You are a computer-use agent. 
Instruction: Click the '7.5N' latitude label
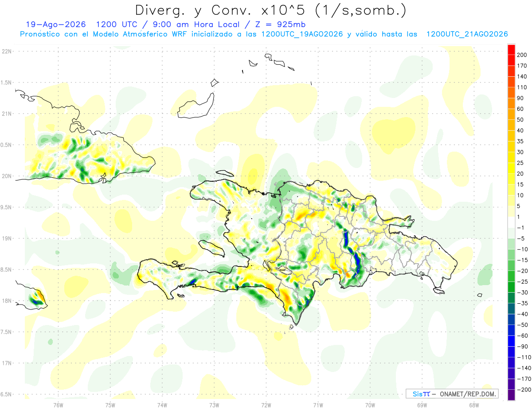(6, 332)
